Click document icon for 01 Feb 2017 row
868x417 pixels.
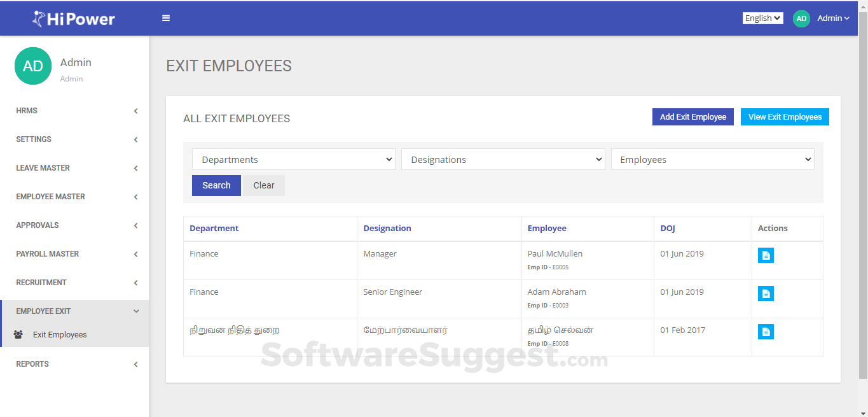click(766, 332)
